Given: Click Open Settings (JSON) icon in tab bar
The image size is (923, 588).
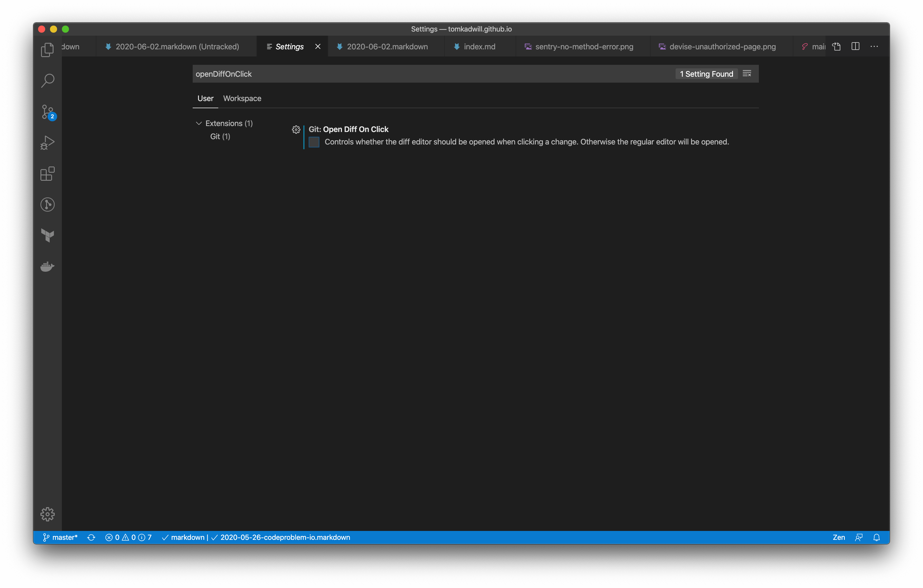Looking at the screenshot, I should [x=836, y=46].
